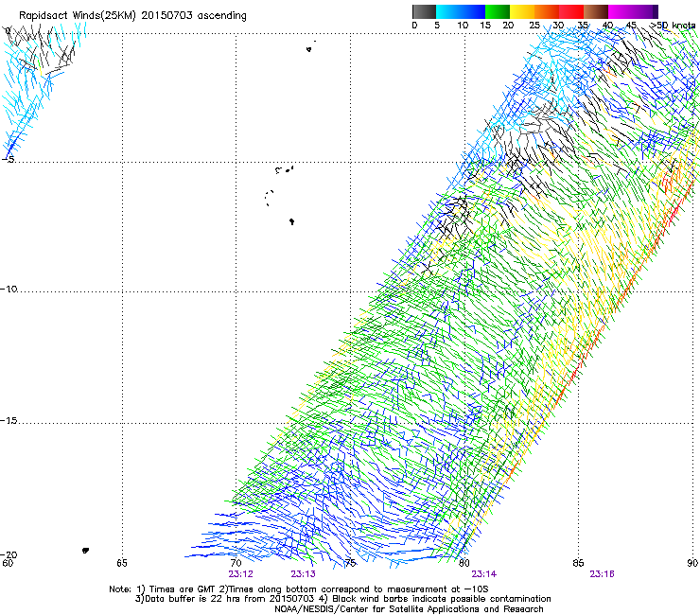Click the small black island near 63E, 20S
700x615 pixels.
click(85, 551)
